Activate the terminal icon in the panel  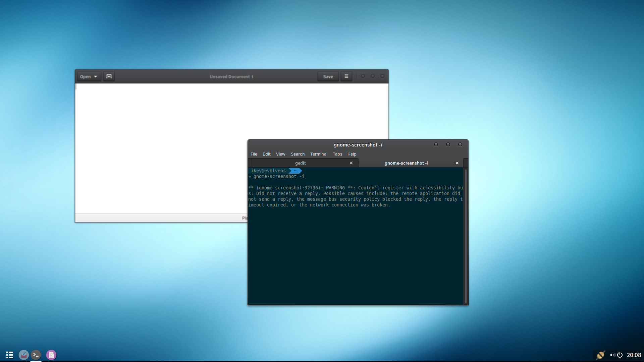click(36, 355)
